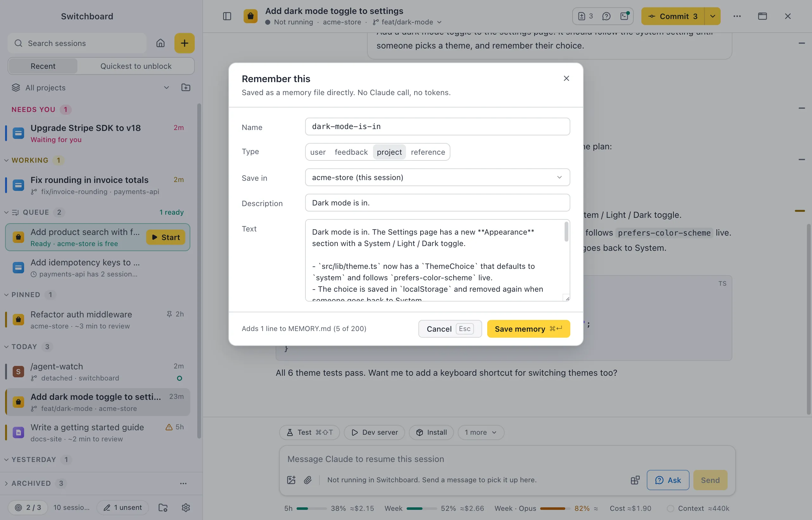
Task: Click the memory Name input field
Action: coord(437,127)
